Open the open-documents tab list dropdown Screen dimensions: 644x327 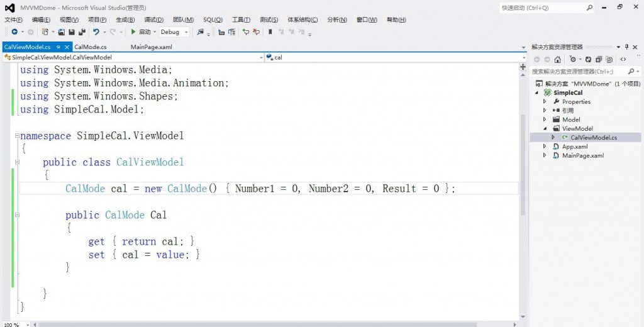(523, 47)
